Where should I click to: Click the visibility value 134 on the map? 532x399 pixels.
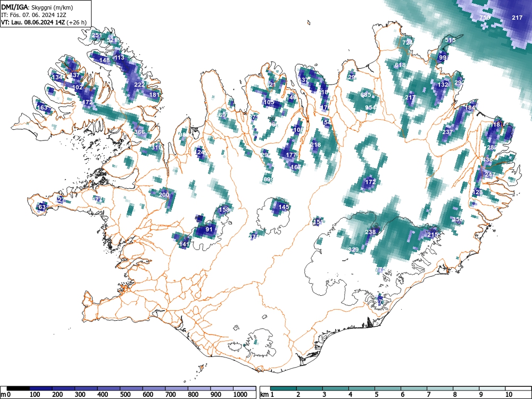point(57,77)
